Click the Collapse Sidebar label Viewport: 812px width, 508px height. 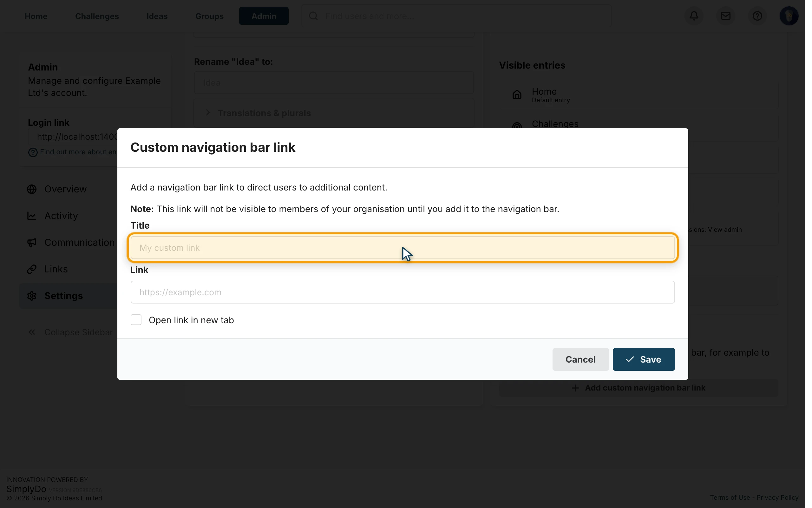coord(79,332)
